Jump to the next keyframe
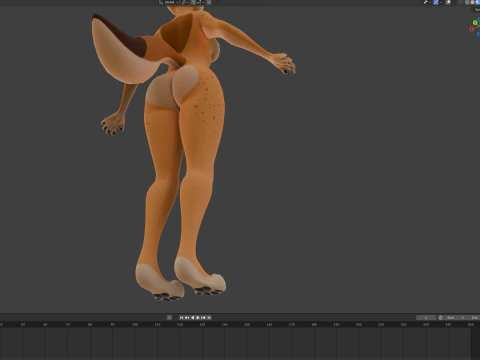The width and height of the screenshot is (480, 360). [203, 318]
